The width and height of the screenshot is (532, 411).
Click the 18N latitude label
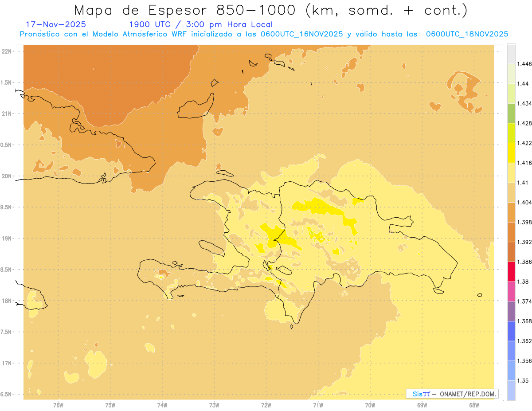point(7,301)
